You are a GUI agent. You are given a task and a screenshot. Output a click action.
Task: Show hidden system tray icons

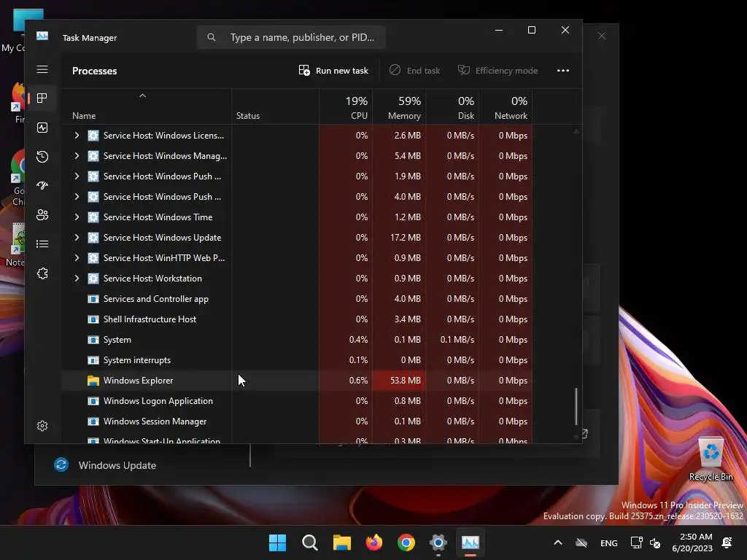pyautogui.click(x=558, y=542)
